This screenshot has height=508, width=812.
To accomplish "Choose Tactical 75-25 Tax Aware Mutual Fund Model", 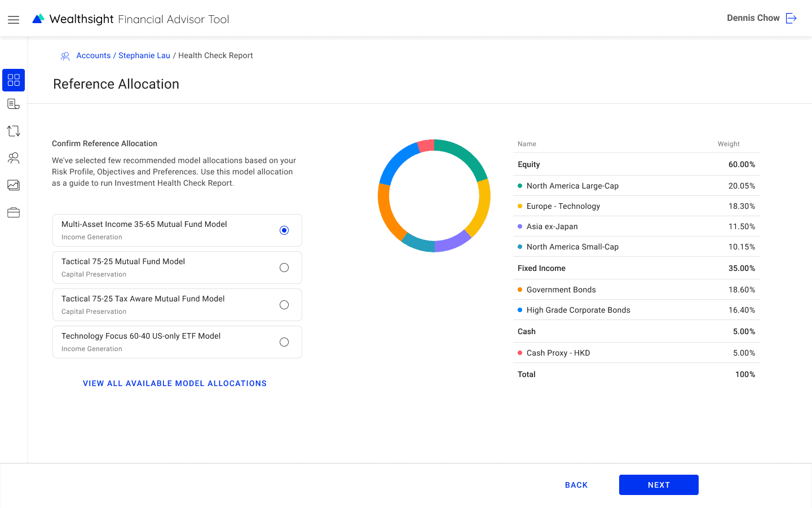I will tap(284, 305).
